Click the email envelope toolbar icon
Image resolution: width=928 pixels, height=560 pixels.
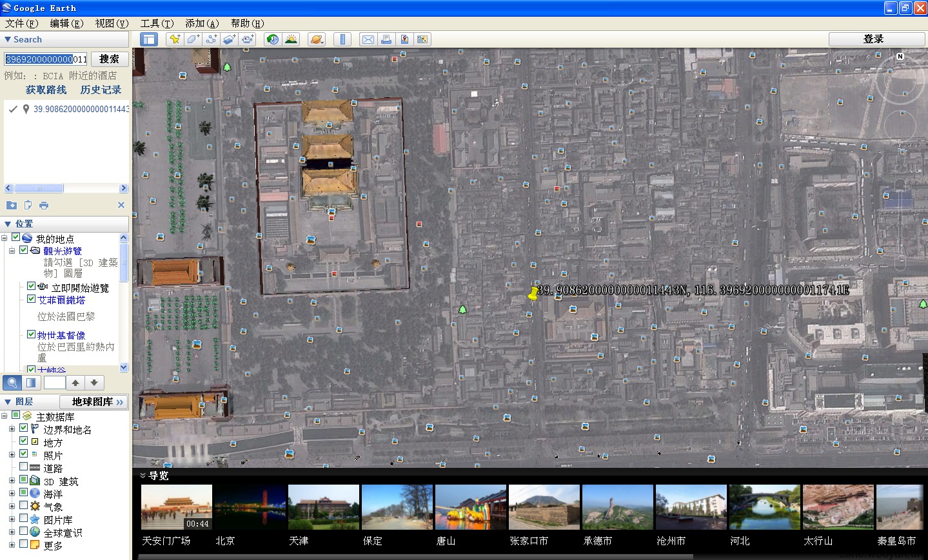click(368, 39)
